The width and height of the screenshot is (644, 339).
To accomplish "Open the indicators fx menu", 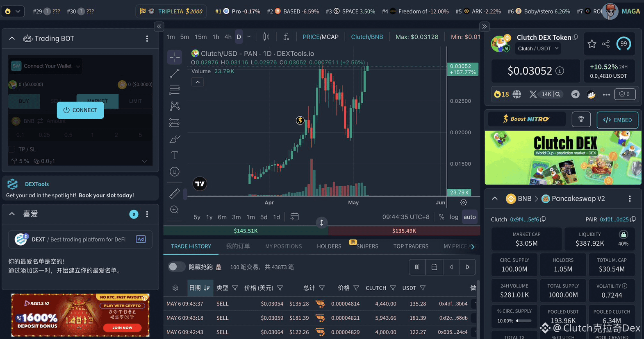I will point(287,37).
